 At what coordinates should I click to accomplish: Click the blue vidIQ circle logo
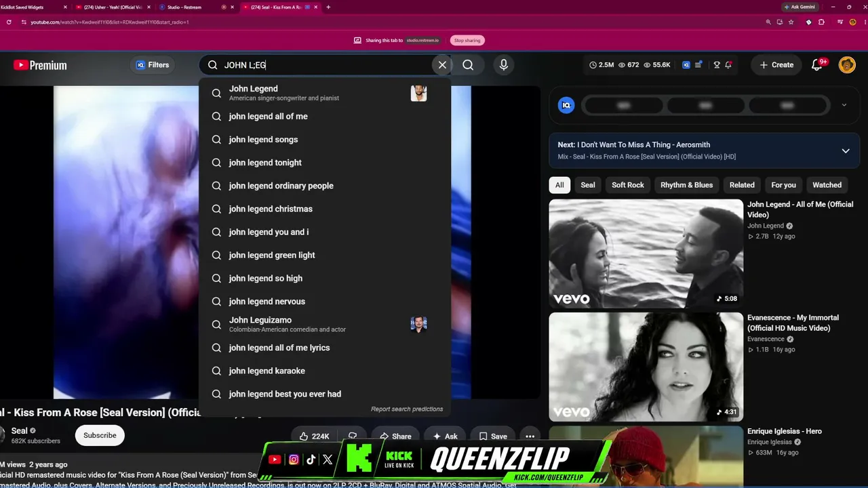[x=566, y=105]
